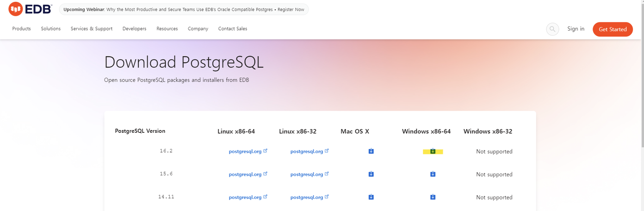Click the version number 15.6
Viewport: 644px width, 211px height.
pyautogui.click(x=166, y=174)
